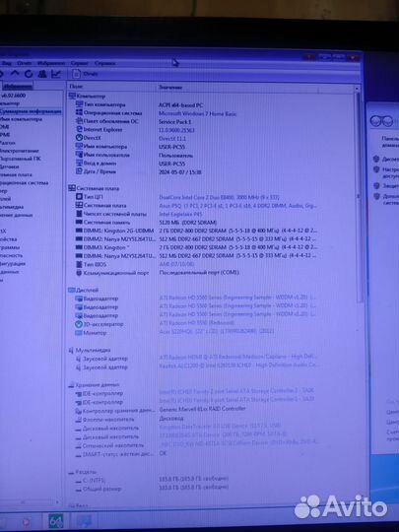The image size is (399, 532).
Task: Open the Отчёт menu in the menu bar
Action: pos(24,63)
